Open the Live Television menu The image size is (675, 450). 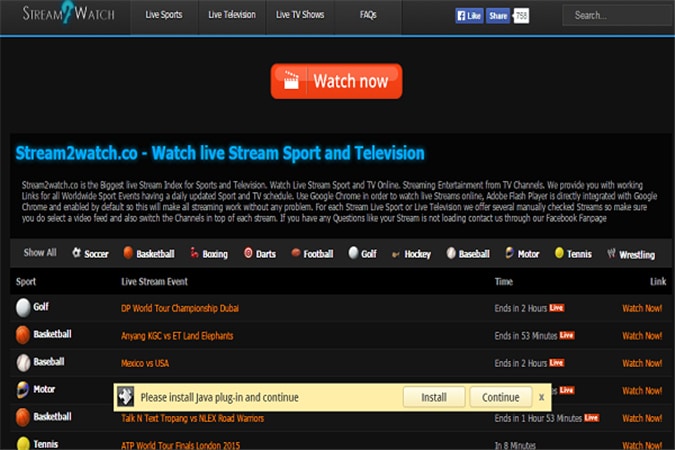point(232,15)
